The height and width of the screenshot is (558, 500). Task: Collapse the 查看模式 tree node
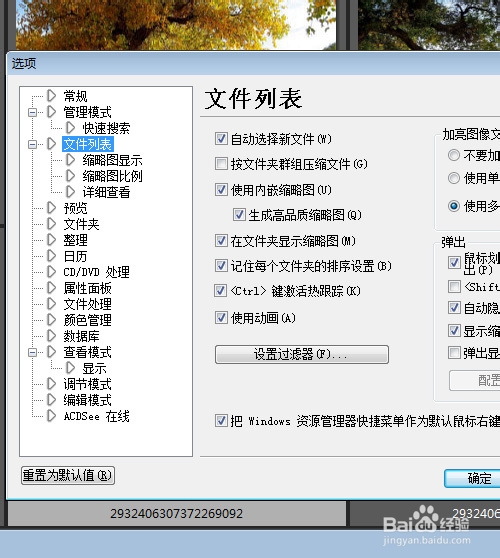coord(32,353)
